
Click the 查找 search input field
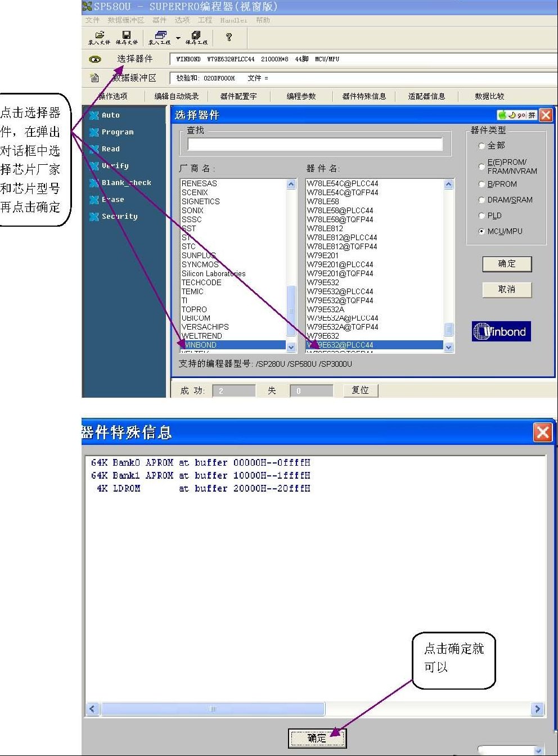(315, 145)
